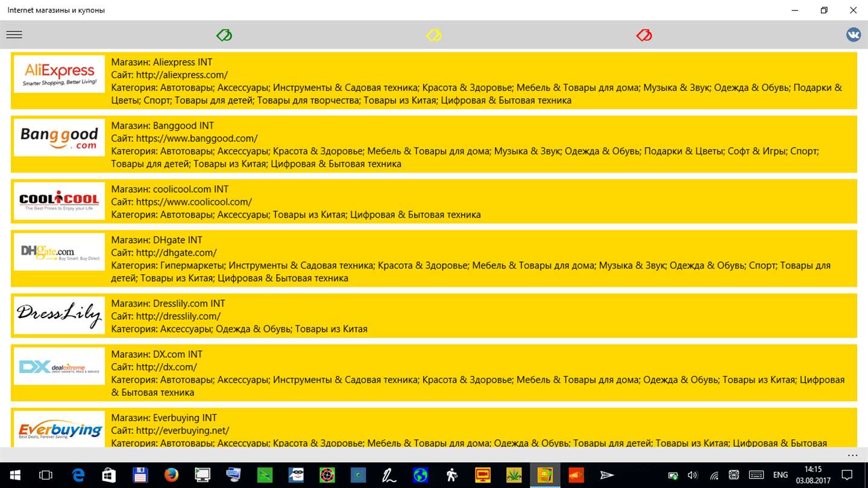Open the network Wi-Fi tray icon

[x=714, y=475]
